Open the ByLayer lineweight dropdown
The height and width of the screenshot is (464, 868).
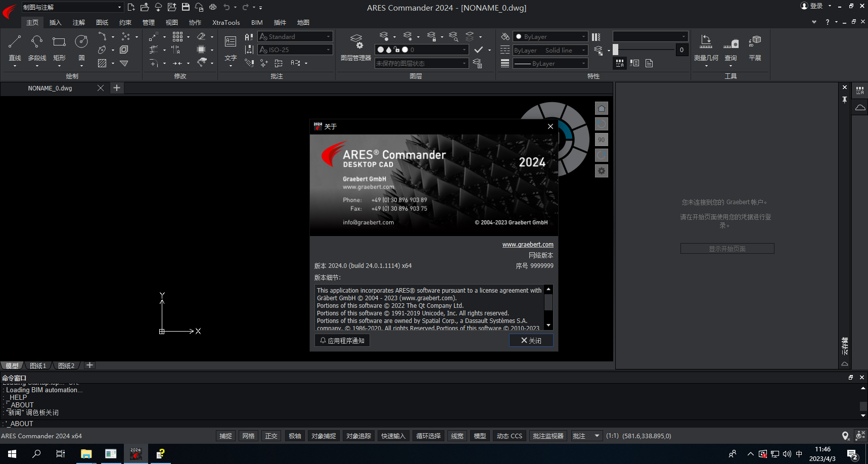[550, 63]
